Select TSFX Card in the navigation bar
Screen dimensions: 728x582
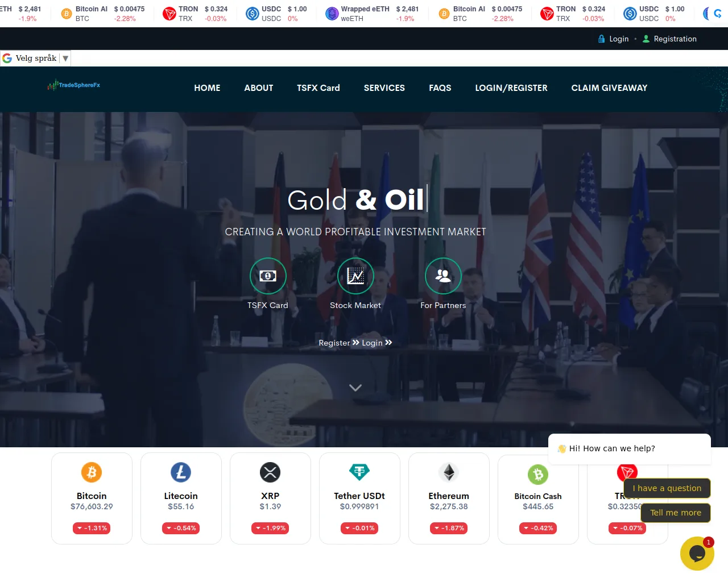(318, 88)
